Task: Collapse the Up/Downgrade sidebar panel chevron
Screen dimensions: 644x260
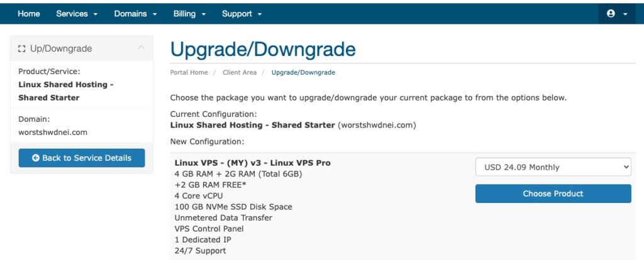Action: click(142, 48)
